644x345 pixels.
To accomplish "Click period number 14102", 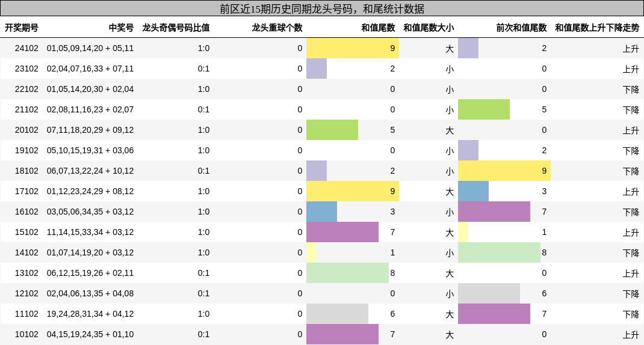I will click(x=26, y=252).
